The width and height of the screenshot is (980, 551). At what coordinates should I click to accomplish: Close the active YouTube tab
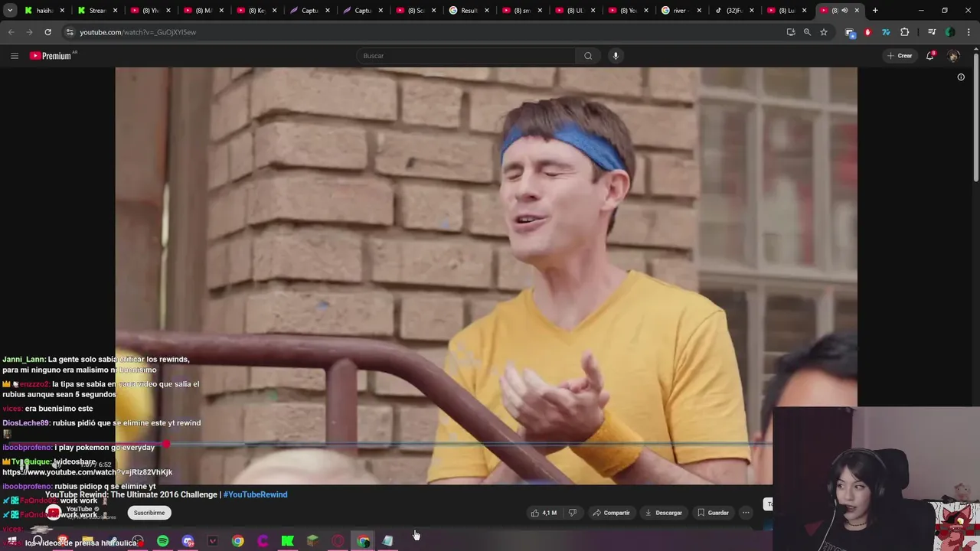857,11
